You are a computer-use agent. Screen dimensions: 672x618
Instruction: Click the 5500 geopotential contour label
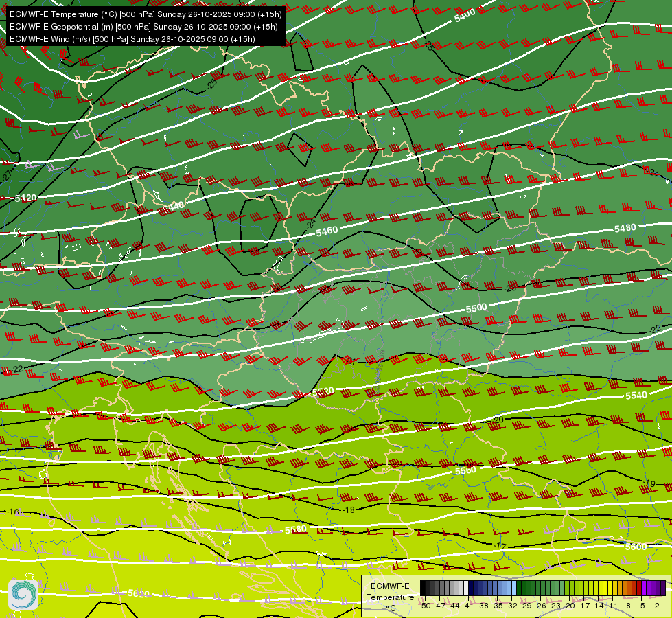coord(476,308)
